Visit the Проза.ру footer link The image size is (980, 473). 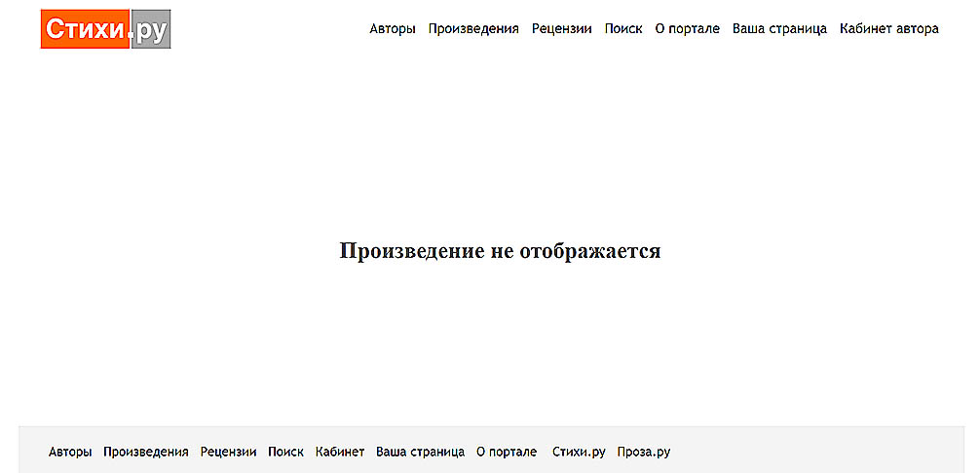[643, 452]
